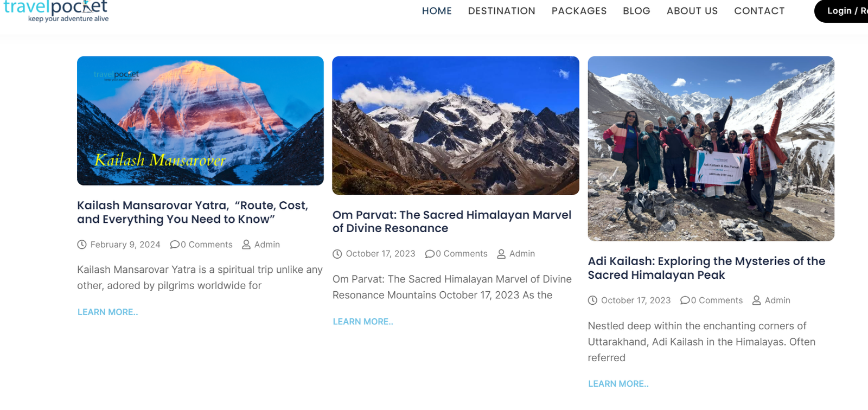This screenshot has width=868, height=410.
Task: Navigate to About Us
Action: pyautogui.click(x=692, y=11)
